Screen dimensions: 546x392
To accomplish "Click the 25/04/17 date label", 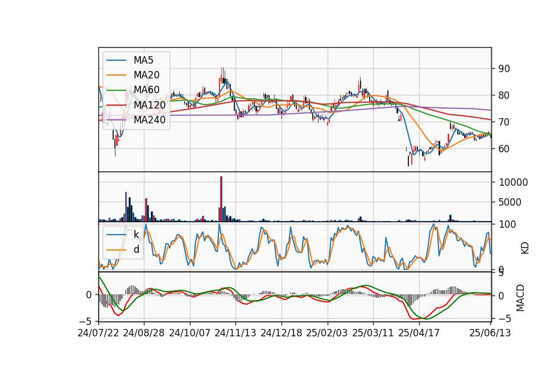I will pyautogui.click(x=419, y=333).
